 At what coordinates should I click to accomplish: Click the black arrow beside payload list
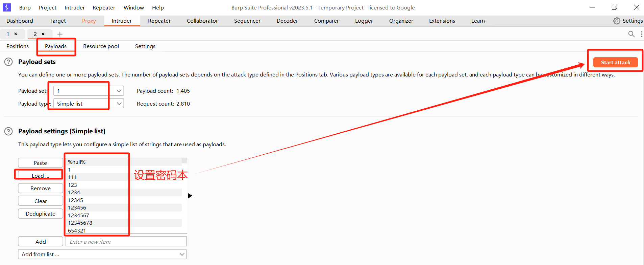(190, 196)
